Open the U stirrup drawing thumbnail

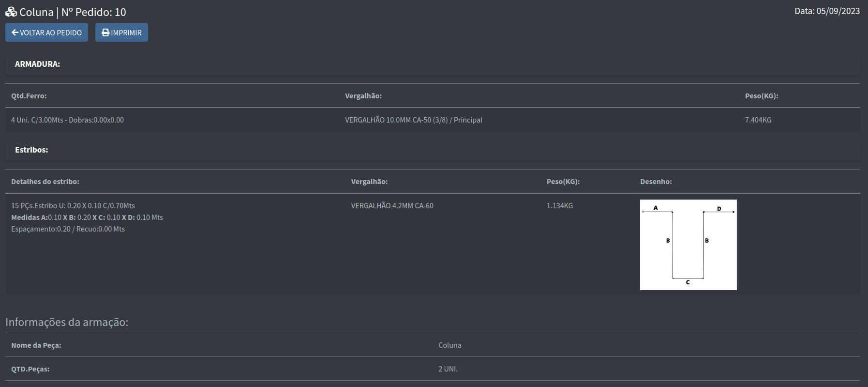click(x=688, y=245)
